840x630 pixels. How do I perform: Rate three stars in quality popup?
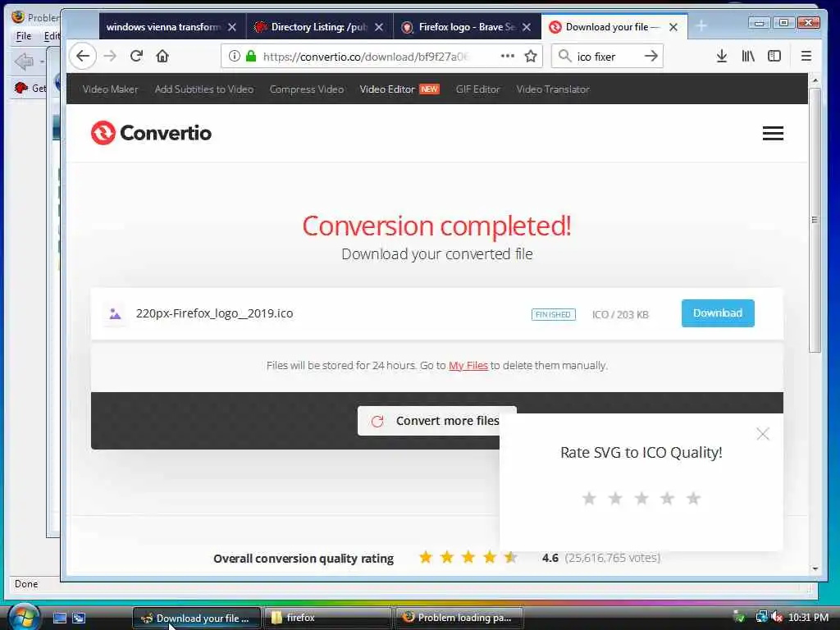641,498
